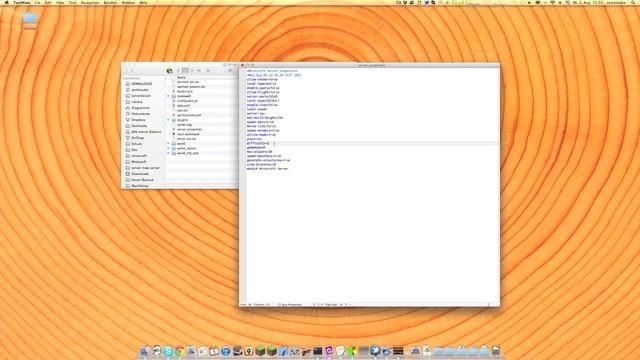Click the server-port=25565 line in the editor

[x=262, y=96]
